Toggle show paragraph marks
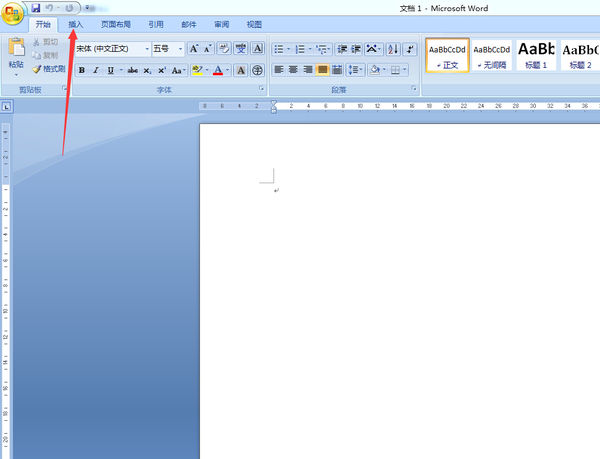The width and height of the screenshot is (600, 459). pyautogui.click(x=410, y=49)
